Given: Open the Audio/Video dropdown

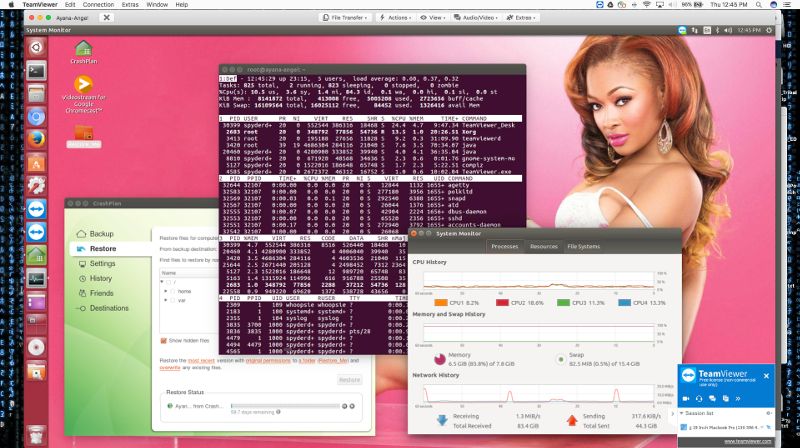Looking at the screenshot, I should coord(476,17).
